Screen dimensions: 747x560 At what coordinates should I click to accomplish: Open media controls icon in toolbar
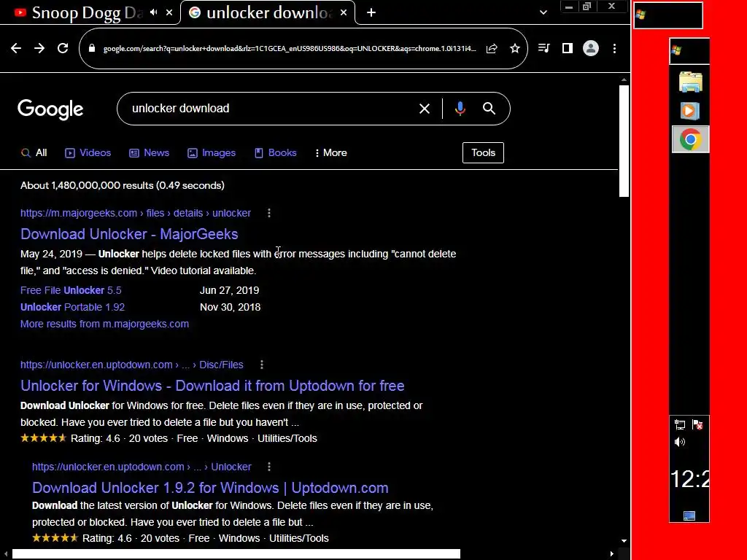[x=543, y=48]
